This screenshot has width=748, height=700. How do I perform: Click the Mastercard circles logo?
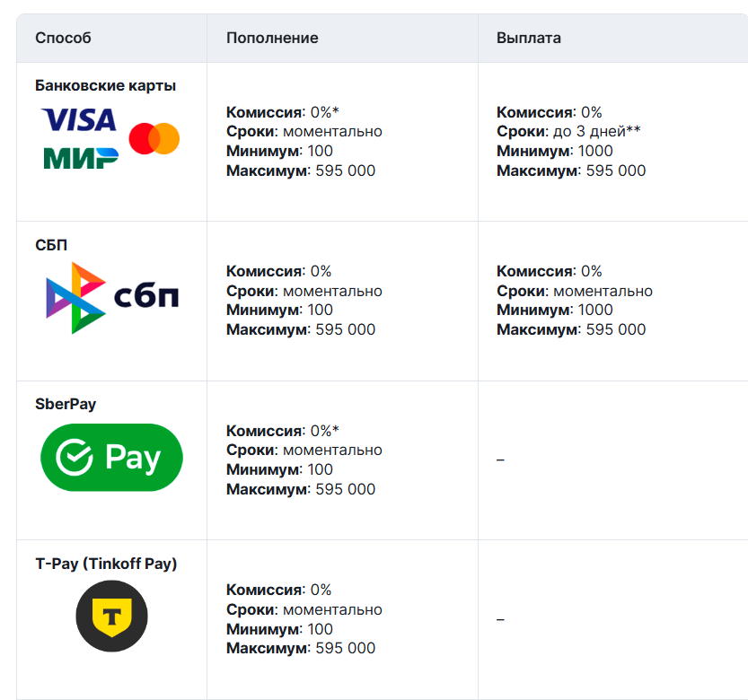coord(154,139)
